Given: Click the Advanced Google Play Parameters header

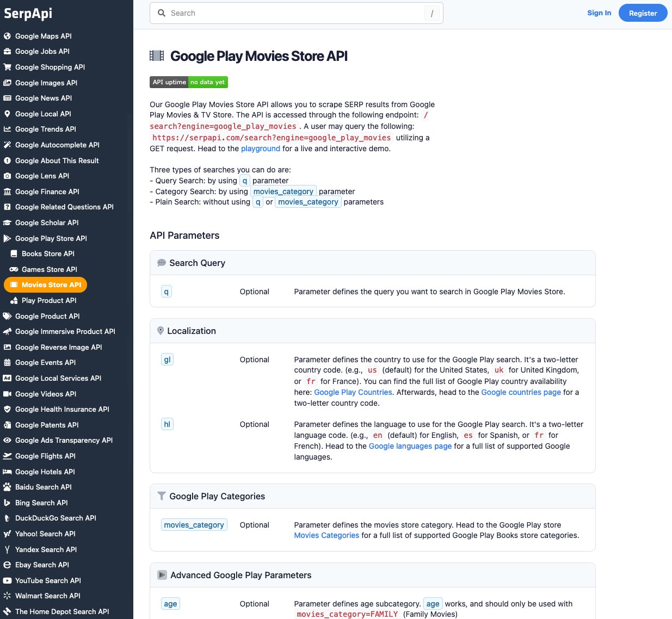Looking at the screenshot, I should pos(373,575).
